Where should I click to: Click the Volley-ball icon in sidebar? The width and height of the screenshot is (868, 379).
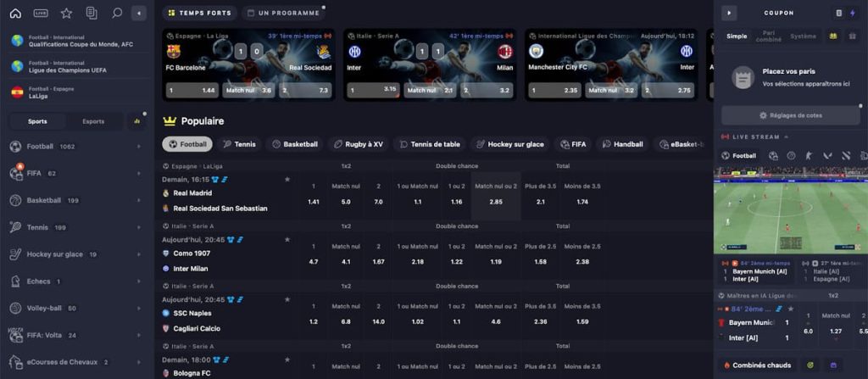pos(16,308)
